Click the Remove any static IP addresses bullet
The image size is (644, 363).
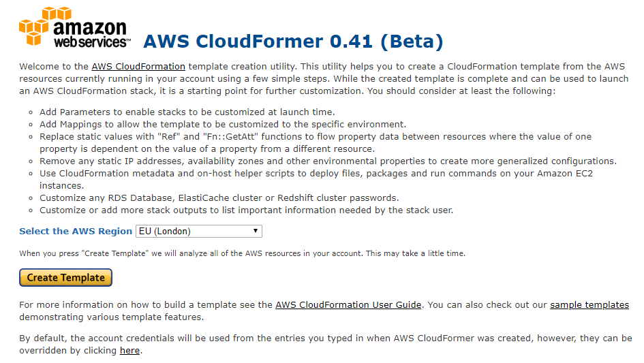[x=328, y=161]
